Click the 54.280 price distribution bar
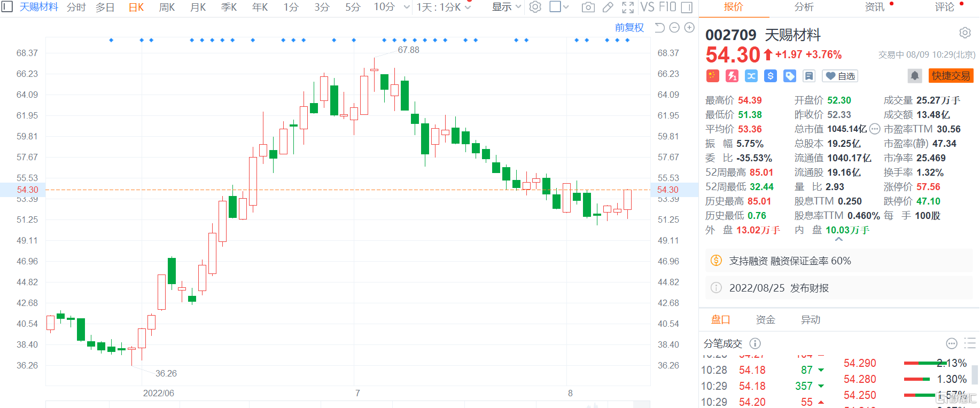 (917, 379)
